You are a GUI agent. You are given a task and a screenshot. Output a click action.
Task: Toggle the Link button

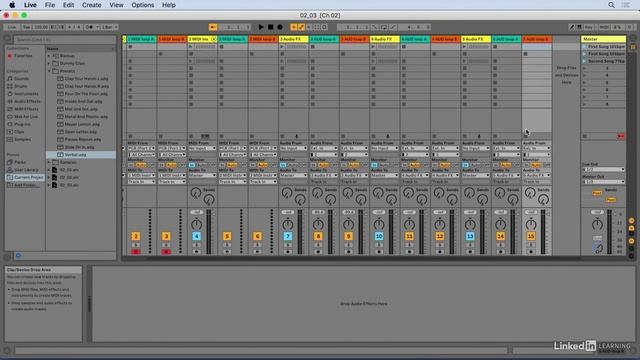coord(12,27)
